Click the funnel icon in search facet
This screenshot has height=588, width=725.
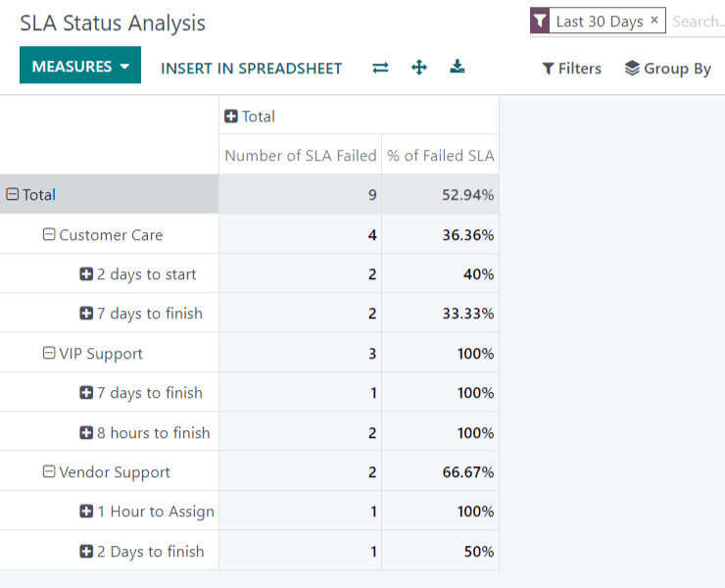tap(540, 22)
